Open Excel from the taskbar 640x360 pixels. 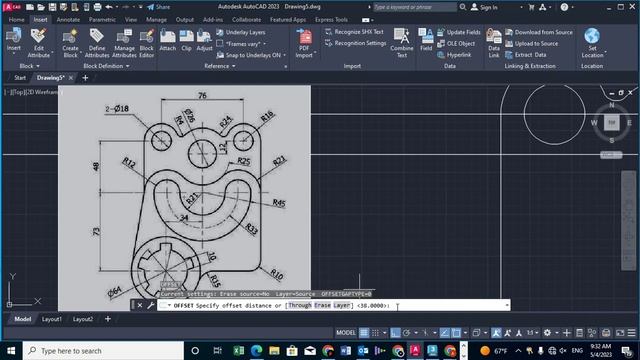(239, 351)
